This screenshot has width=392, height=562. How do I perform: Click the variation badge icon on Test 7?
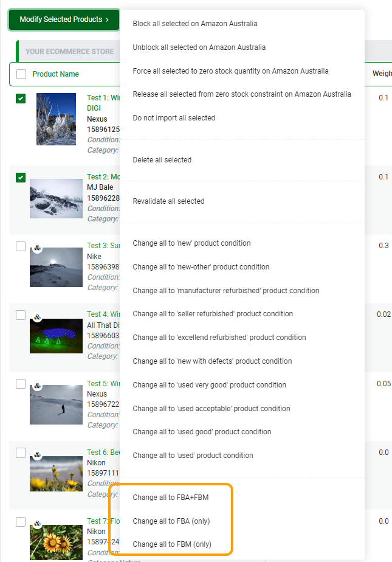point(38,524)
